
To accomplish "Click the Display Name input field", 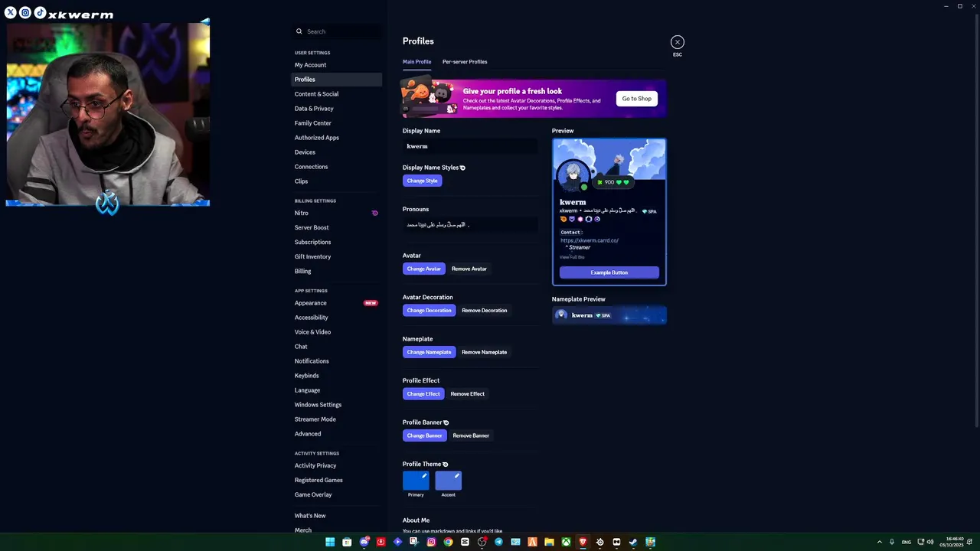I will 470,146.
